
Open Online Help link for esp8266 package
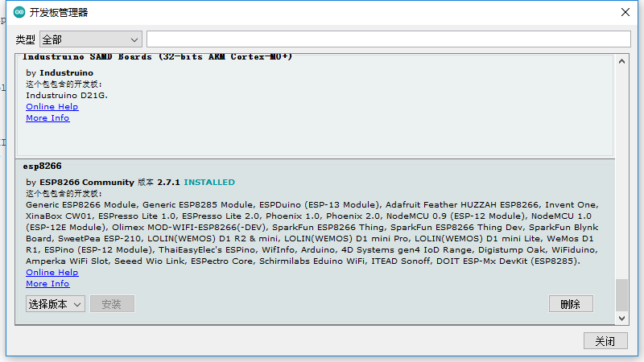pyautogui.click(x=52, y=273)
